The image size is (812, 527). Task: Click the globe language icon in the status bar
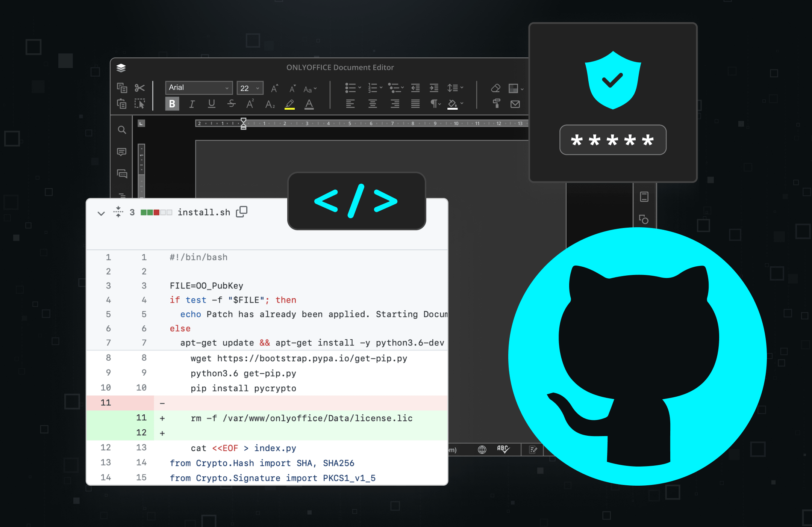[x=482, y=450]
